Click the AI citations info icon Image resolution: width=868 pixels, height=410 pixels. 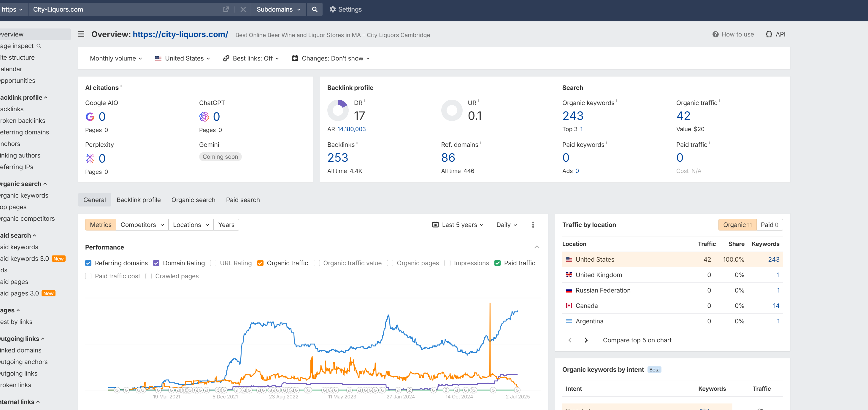coord(121,85)
